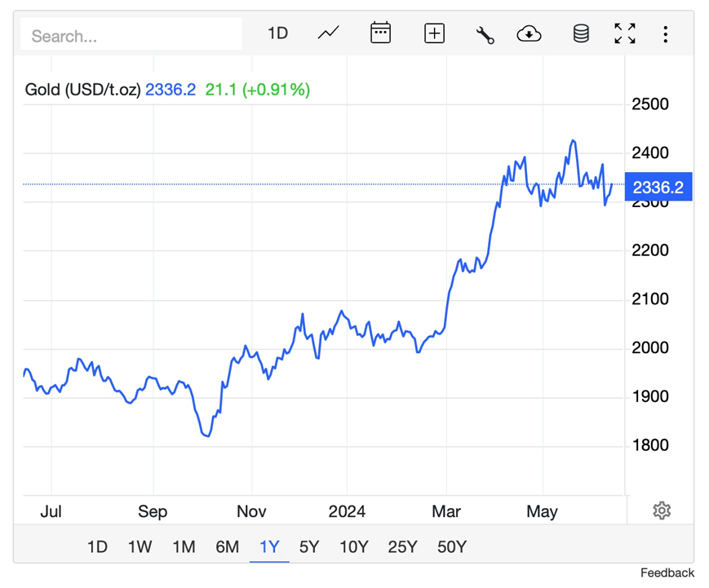Select the 5Y time range
This screenshot has width=709, height=588.
[x=309, y=546]
